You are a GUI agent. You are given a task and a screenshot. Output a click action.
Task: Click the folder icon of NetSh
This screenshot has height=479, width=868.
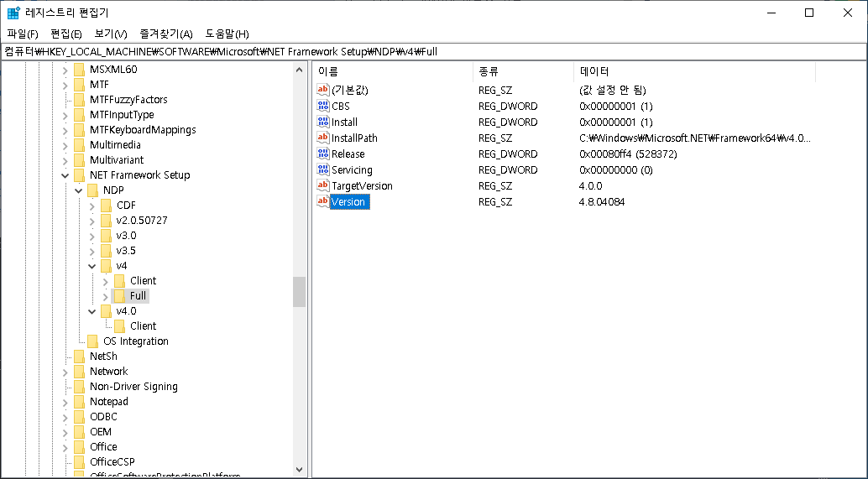pyautogui.click(x=80, y=357)
